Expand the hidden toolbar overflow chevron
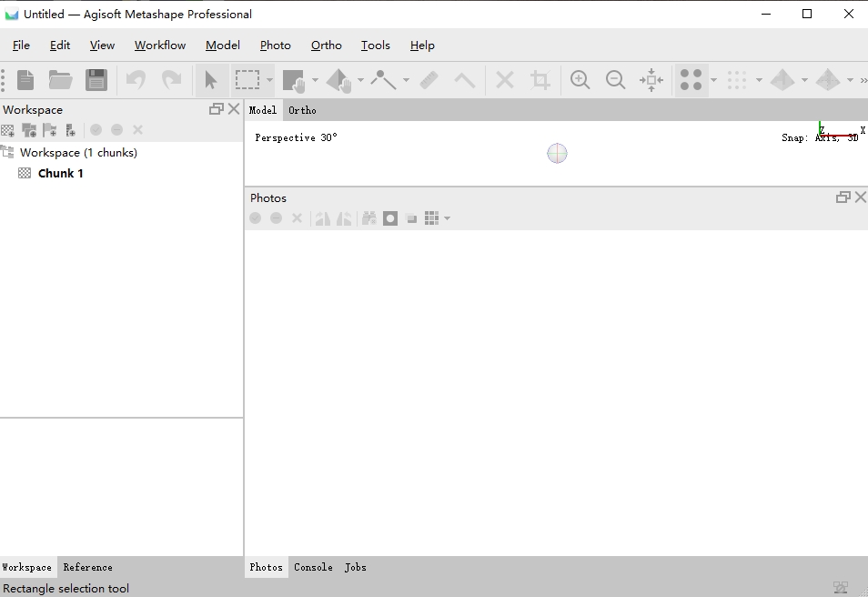Image resolution: width=868 pixels, height=597 pixels. [863, 80]
